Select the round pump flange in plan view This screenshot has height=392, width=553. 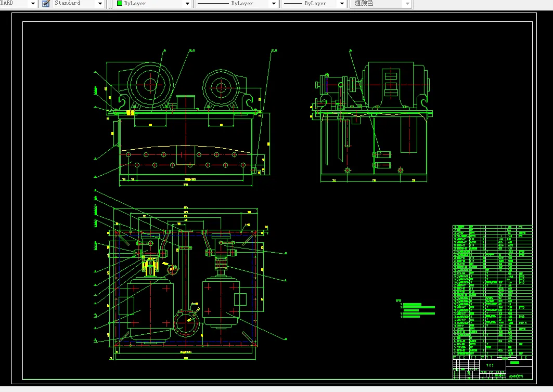[x=186, y=324]
